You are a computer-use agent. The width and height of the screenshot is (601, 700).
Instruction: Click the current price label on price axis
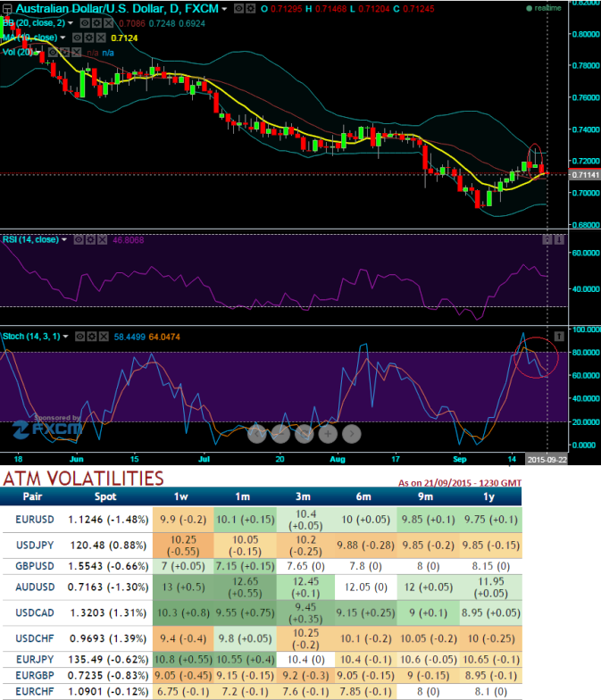(x=585, y=173)
